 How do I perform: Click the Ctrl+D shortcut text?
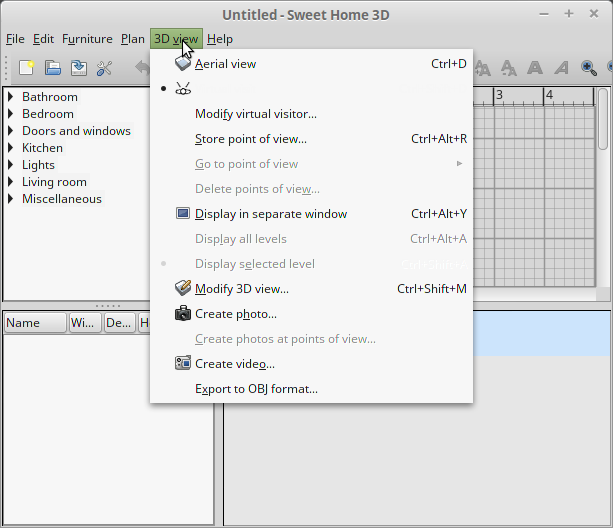click(x=449, y=64)
